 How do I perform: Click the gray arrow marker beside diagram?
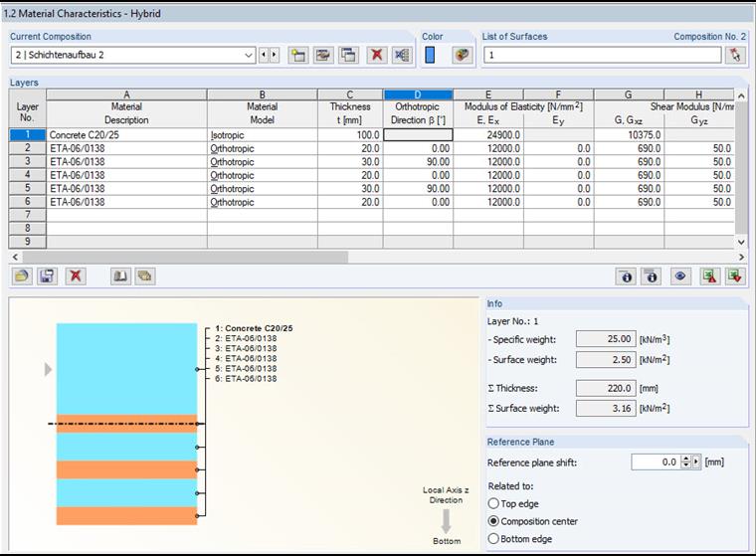tap(48, 369)
